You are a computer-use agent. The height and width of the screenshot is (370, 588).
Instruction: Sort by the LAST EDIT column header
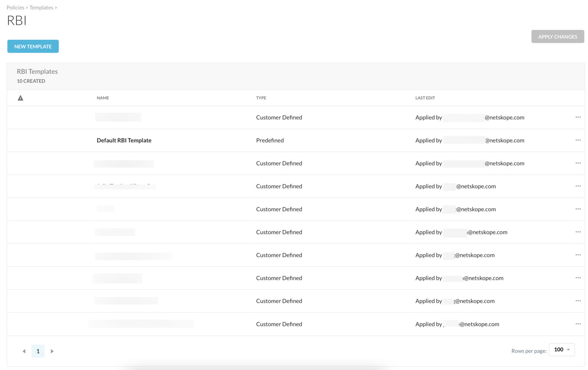pos(425,98)
